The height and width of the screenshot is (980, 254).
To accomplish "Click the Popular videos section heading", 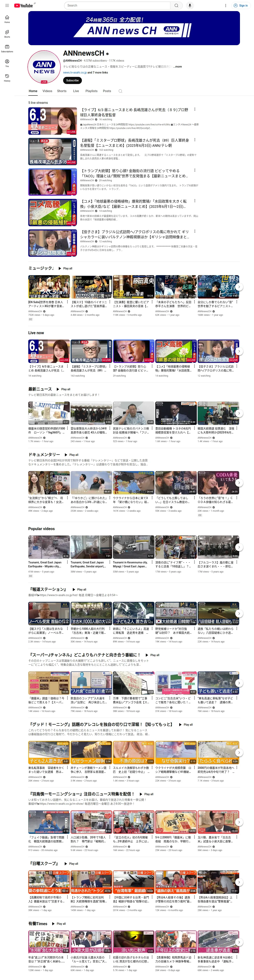I will click(x=41, y=529).
